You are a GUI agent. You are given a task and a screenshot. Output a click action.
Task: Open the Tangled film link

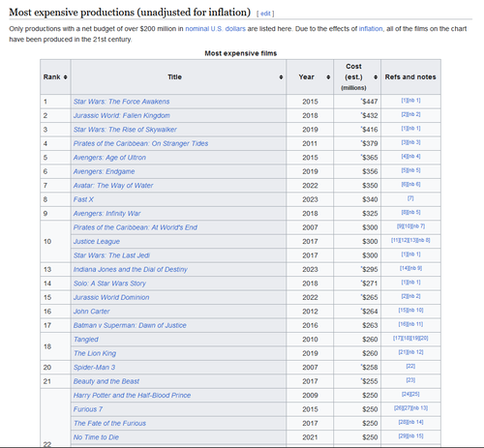click(86, 340)
